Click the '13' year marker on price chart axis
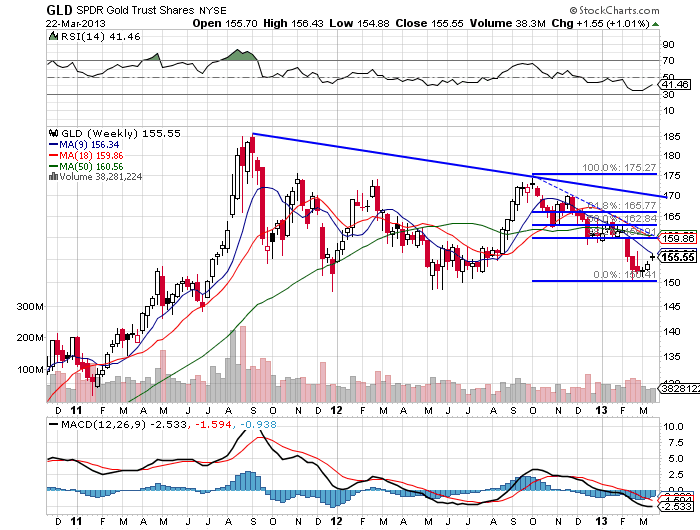Viewport: 700px width, 530px height. 601,410
